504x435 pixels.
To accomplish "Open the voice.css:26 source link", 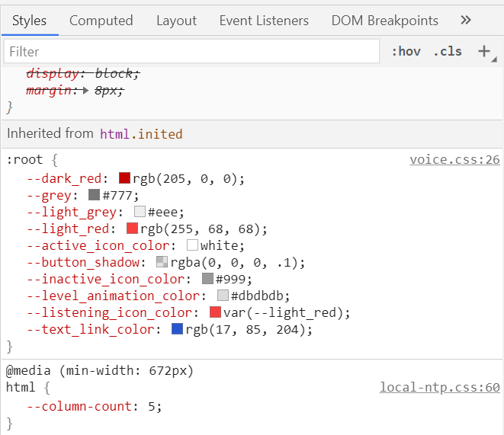I will [x=454, y=159].
